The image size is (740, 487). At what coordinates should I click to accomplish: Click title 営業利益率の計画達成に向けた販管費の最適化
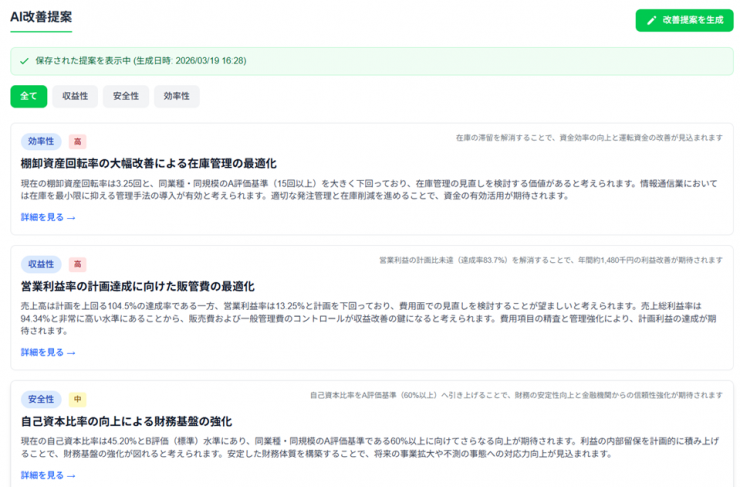click(x=138, y=286)
